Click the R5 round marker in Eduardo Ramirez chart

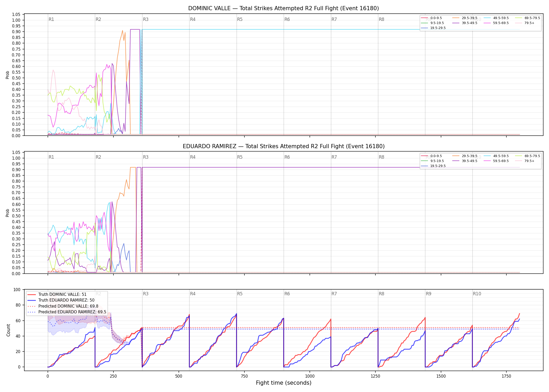coord(240,157)
